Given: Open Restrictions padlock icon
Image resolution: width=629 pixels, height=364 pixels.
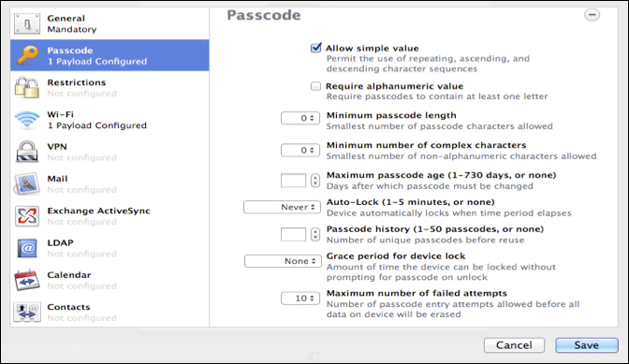Looking at the screenshot, I should [x=27, y=87].
